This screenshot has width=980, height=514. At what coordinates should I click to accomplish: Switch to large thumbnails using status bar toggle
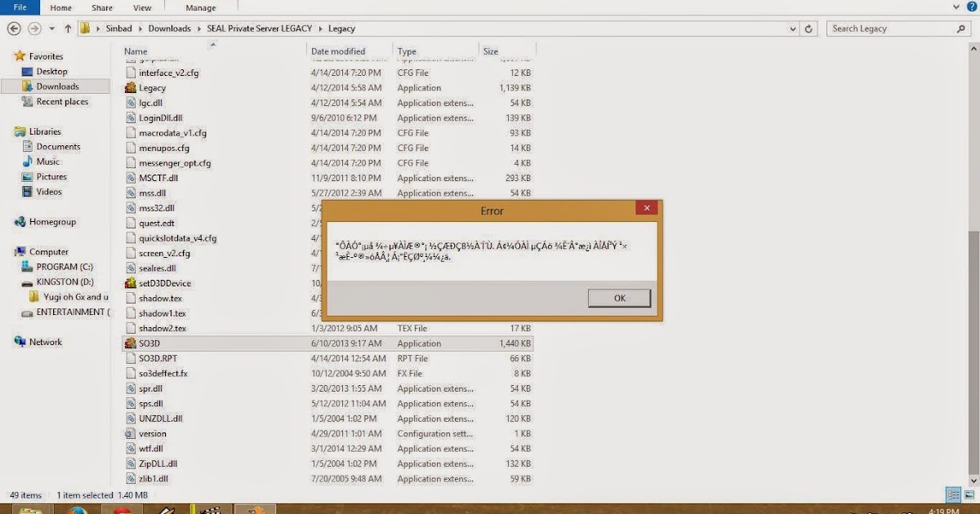point(969,494)
